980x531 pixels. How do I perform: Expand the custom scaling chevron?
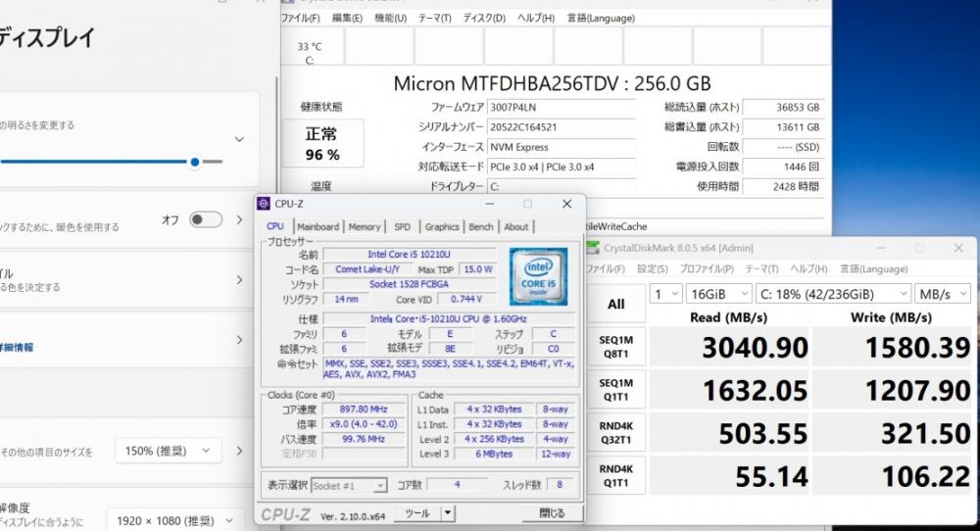pyautogui.click(x=239, y=451)
